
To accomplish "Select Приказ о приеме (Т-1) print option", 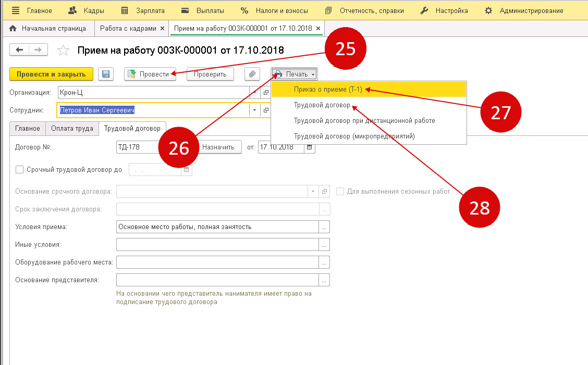I will click(x=327, y=90).
